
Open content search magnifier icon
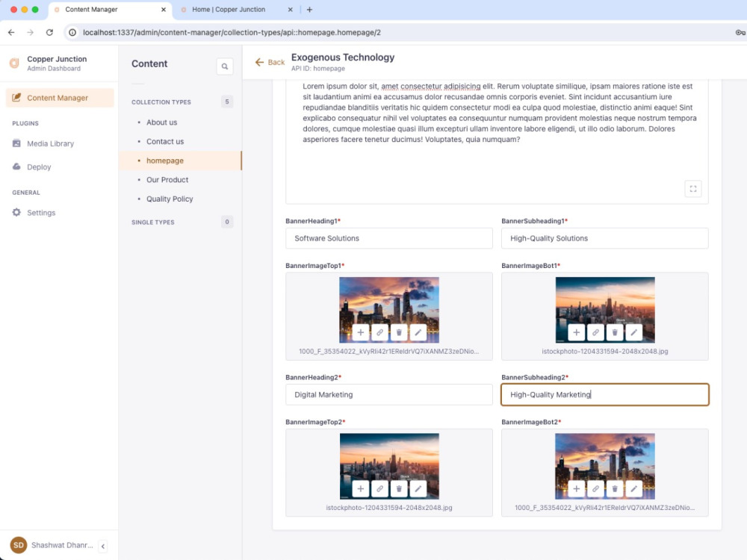[x=225, y=66]
